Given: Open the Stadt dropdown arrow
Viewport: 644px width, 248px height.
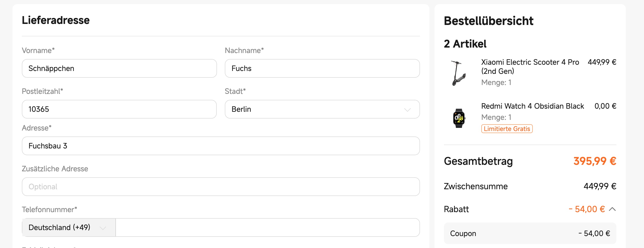Looking at the screenshot, I should pos(408,109).
